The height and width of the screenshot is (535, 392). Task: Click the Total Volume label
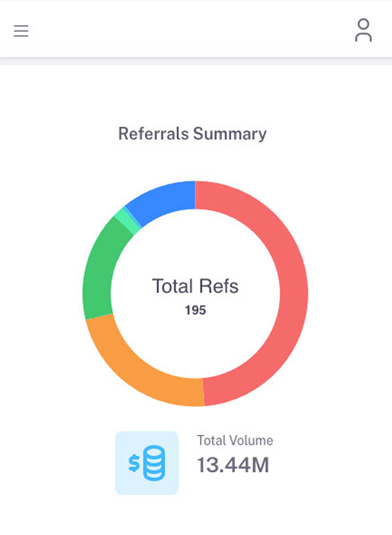pos(235,441)
